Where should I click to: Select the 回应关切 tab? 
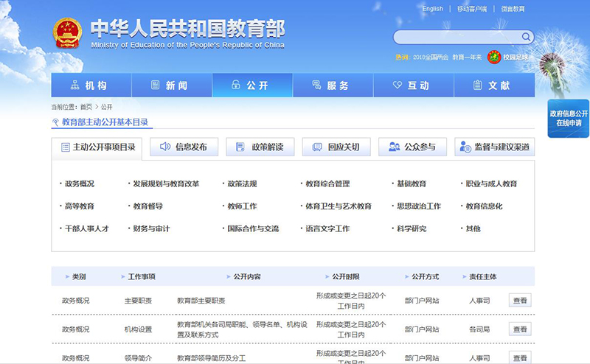[336, 147]
